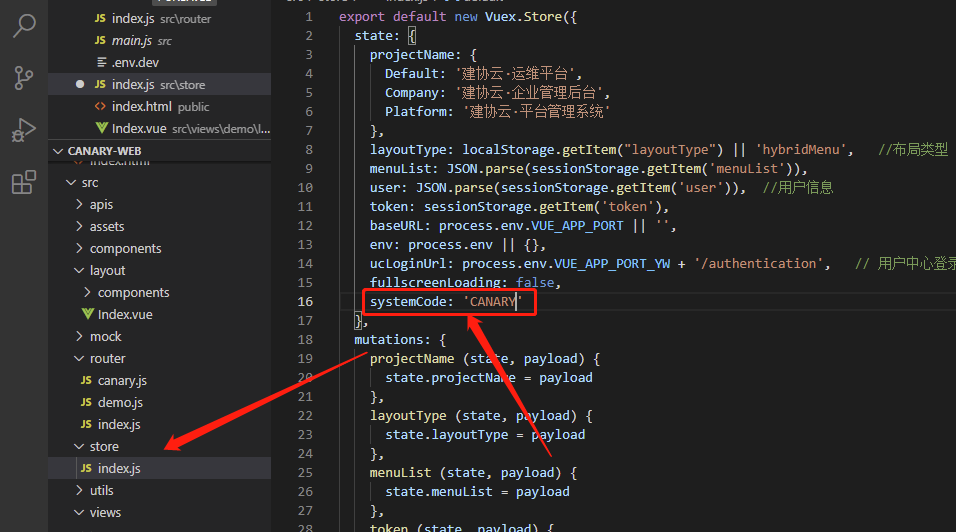Click the 'ucLoginUrl:' line

tap(601, 264)
